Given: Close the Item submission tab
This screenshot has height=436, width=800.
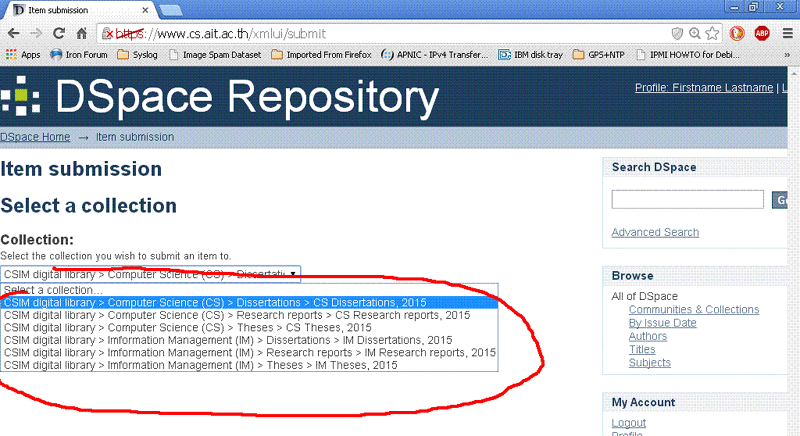Looking at the screenshot, I should coord(145,10).
